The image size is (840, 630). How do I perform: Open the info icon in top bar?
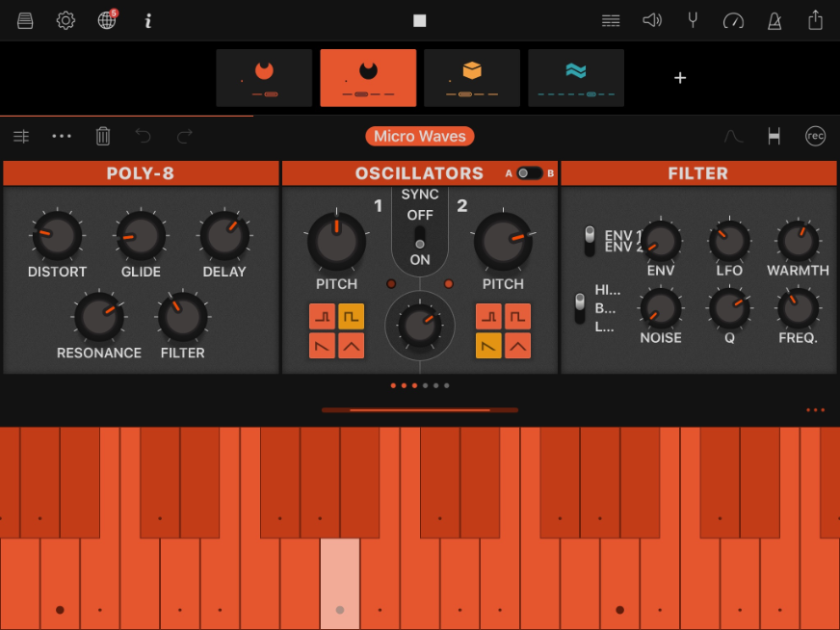point(147,20)
